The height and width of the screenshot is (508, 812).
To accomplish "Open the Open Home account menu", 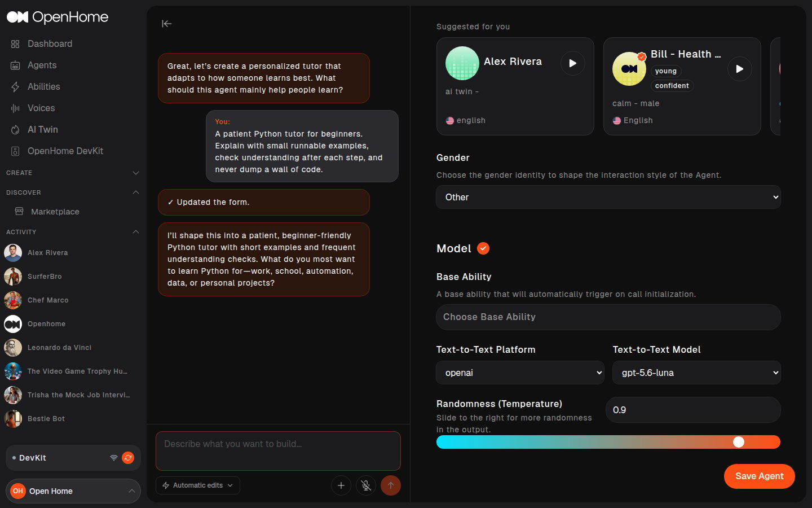I will point(73,491).
